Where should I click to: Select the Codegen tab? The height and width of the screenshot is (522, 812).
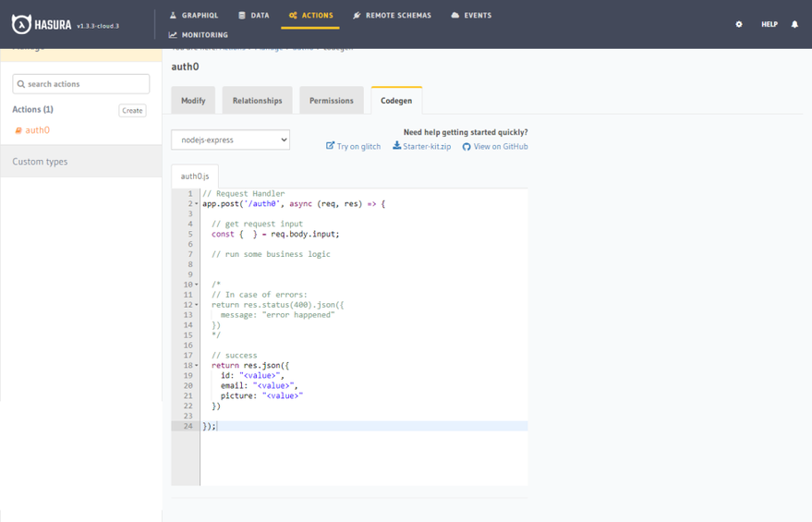click(x=396, y=101)
